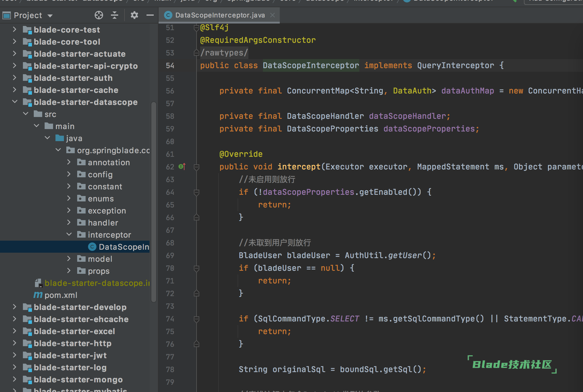Select the props package
Viewport: 583px width, 392px height.
99,271
